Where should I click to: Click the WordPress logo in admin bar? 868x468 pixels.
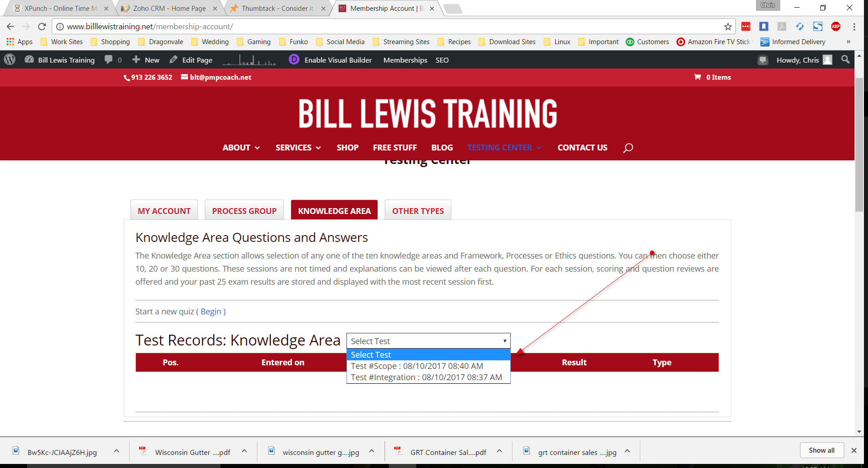pyautogui.click(x=9, y=60)
